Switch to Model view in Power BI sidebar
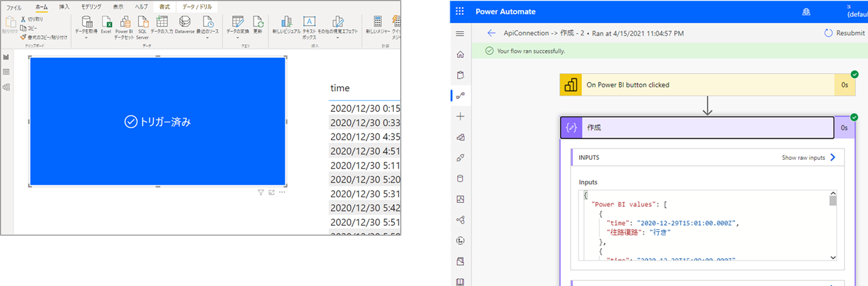This screenshot has width=868, height=286. [6, 87]
